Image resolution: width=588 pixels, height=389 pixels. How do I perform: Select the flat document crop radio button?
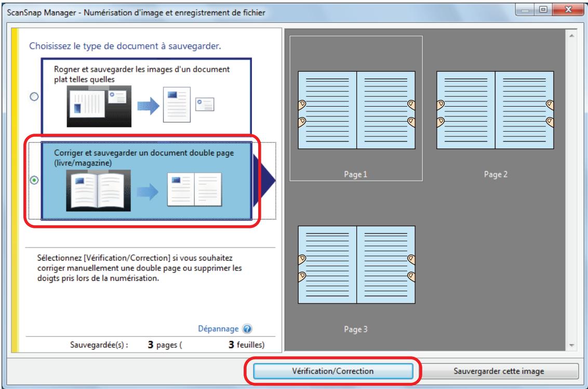click(34, 97)
